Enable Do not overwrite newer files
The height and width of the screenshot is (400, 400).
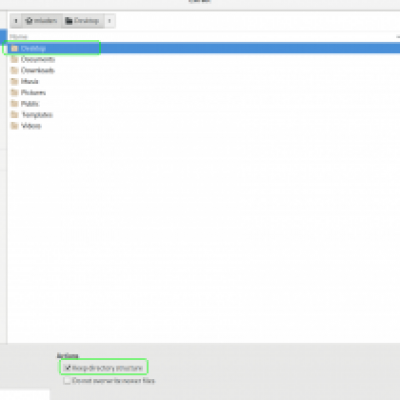click(x=67, y=381)
